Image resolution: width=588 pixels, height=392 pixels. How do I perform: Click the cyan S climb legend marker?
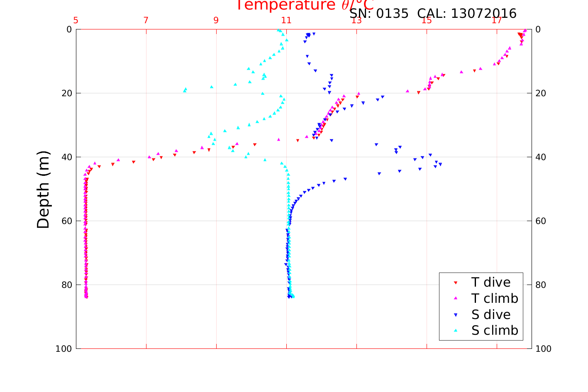click(x=455, y=331)
